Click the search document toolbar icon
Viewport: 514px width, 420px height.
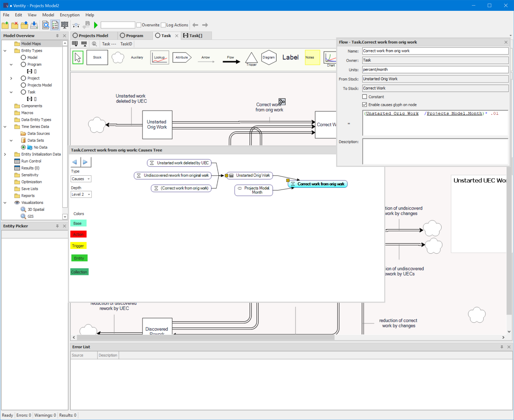pos(46,25)
